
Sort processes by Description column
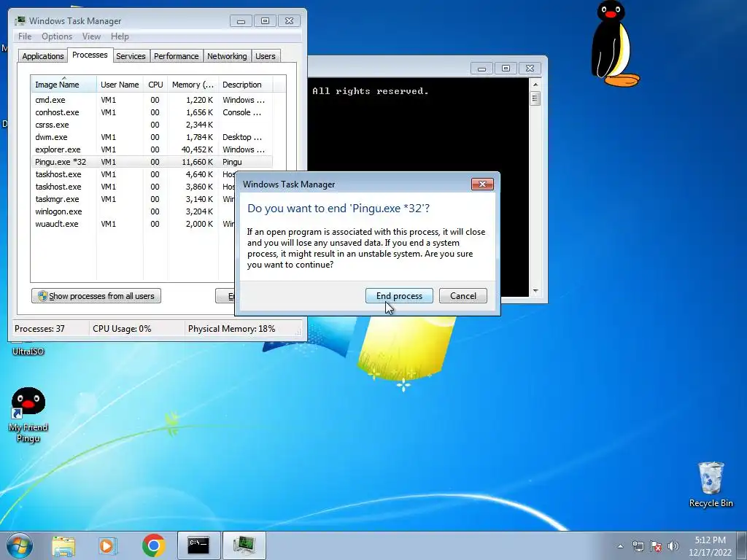[x=245, y=85]
